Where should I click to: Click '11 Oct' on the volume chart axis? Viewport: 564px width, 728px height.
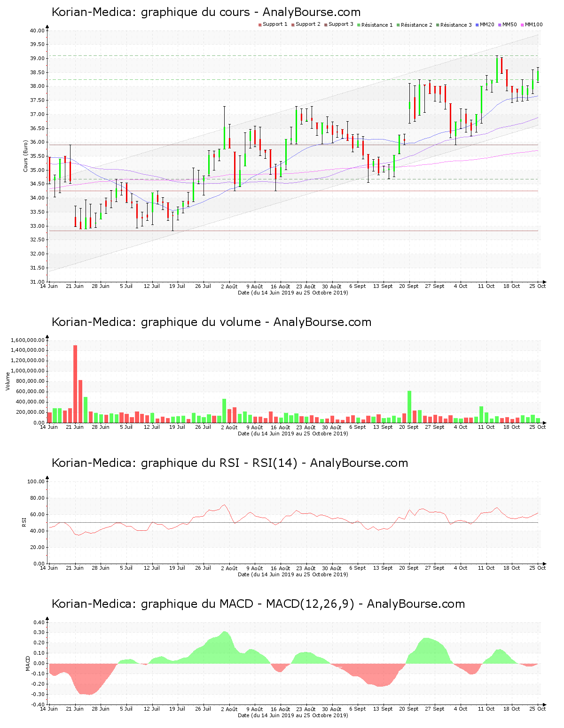point(486,427)
